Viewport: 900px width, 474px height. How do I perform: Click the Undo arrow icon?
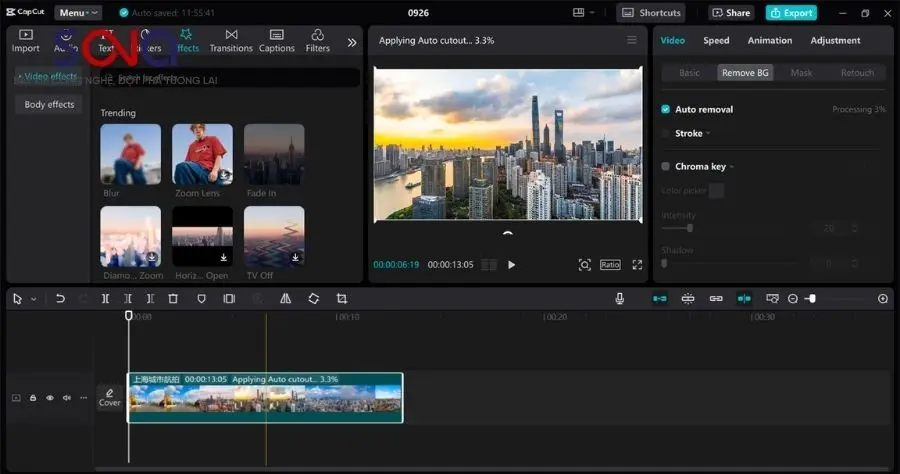coord(60,299)
